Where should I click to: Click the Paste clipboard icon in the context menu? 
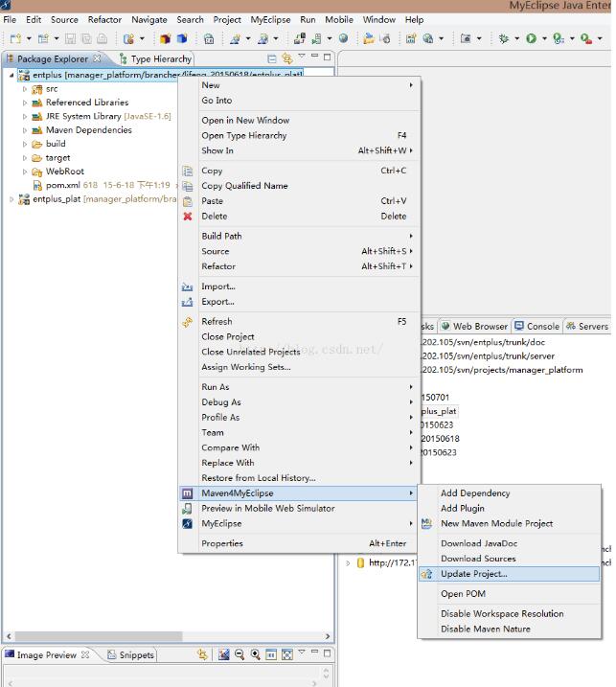pyautogui.click(x=188, y=201)
